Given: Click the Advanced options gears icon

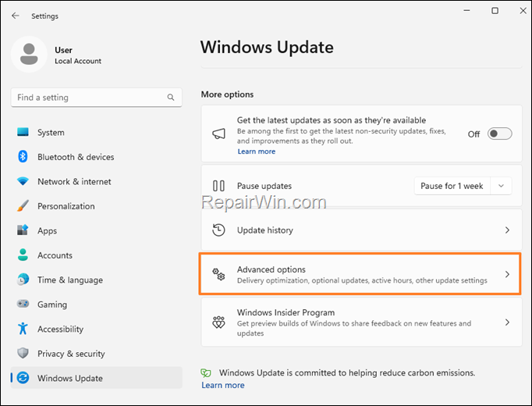Looking at the screenshot, I should pyautogui.click(x=219, y=274).
